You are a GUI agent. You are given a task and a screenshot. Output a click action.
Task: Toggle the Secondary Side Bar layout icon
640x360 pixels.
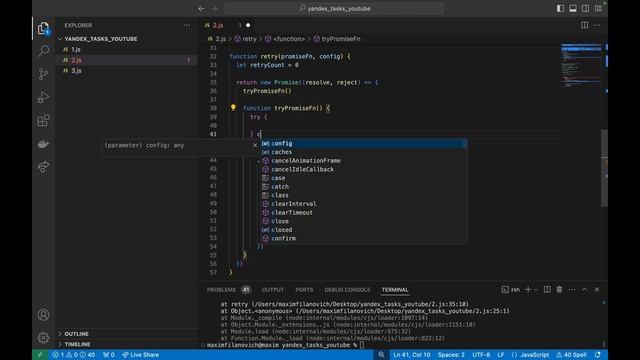pos(585,9)
